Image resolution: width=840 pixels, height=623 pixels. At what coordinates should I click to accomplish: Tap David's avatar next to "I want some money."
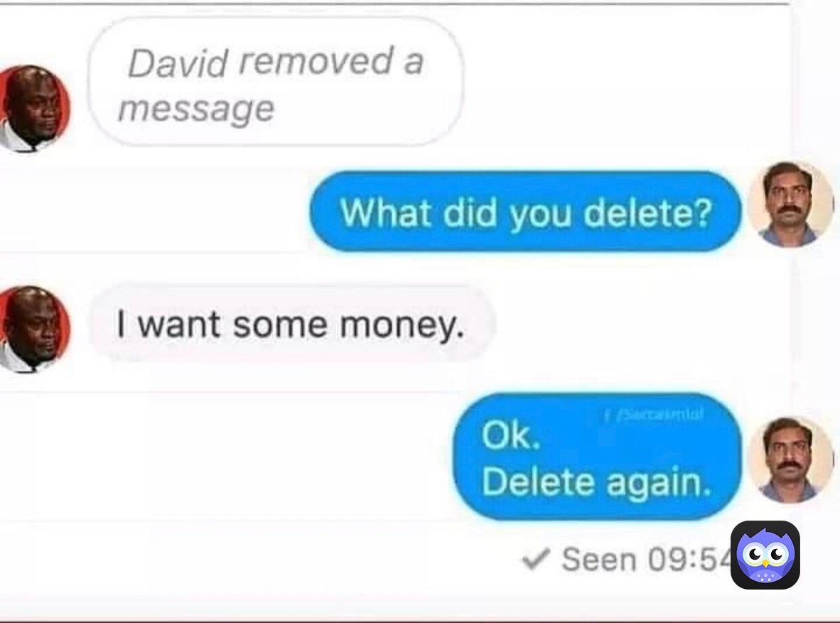[x=34, y=329]
